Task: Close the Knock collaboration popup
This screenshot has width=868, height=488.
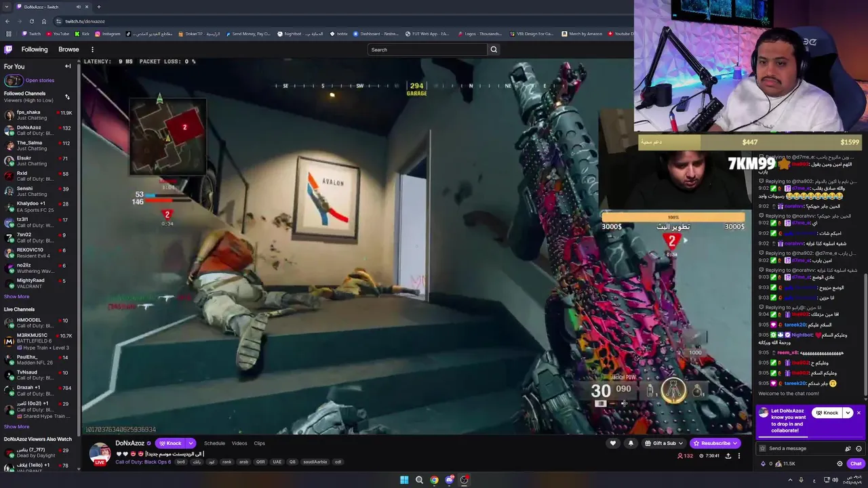Action: point(859,413)
